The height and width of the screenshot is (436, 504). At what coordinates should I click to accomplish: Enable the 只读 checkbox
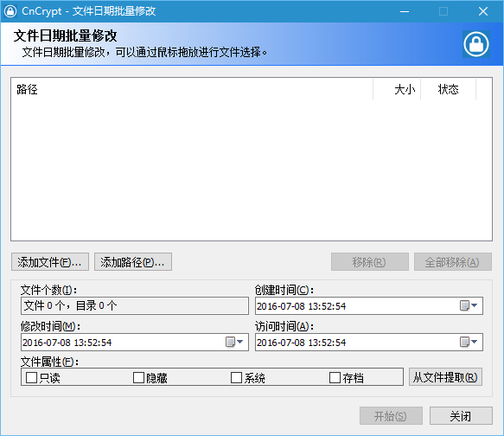click(x=31, y=377)
